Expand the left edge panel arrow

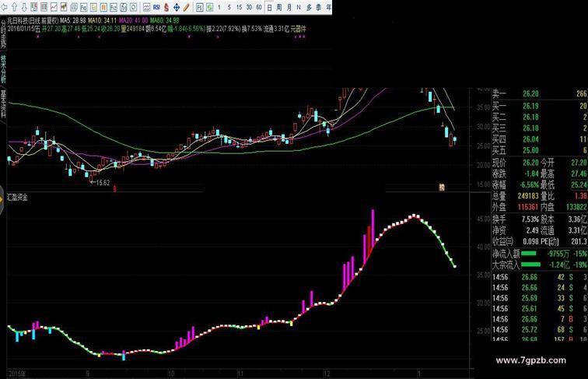tap(2, 200)
